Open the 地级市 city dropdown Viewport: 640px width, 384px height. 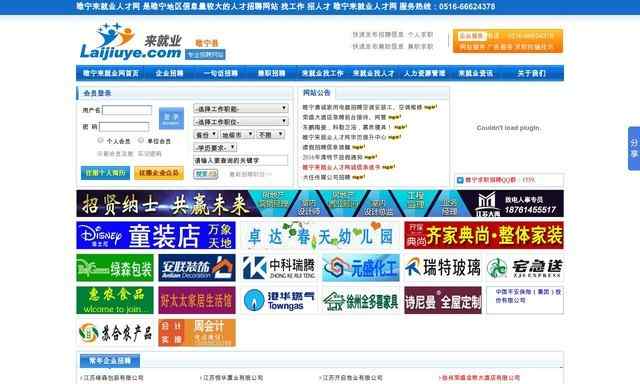tap(237, 134)
